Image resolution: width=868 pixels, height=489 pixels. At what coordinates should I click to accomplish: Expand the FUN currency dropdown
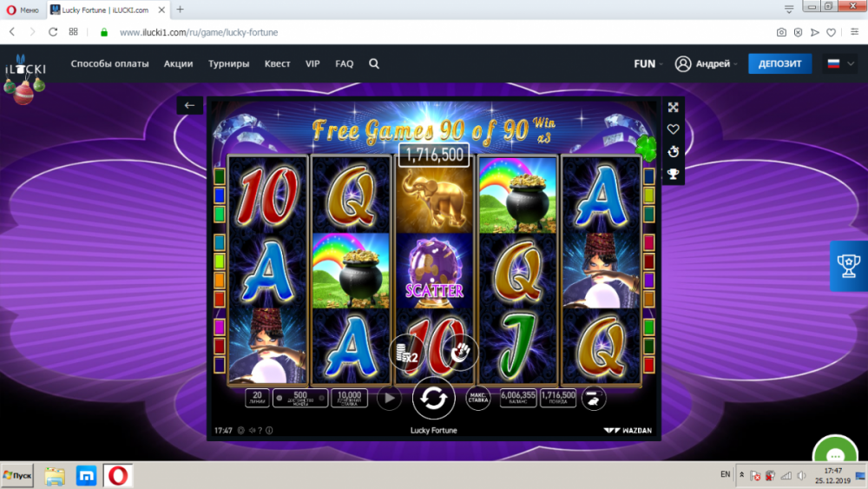click(648, 63)
